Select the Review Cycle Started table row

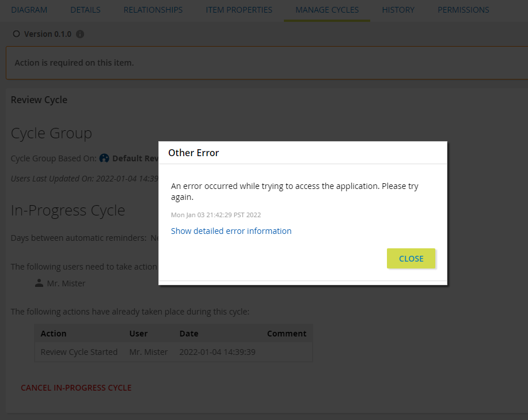click(x=173, y=352)
